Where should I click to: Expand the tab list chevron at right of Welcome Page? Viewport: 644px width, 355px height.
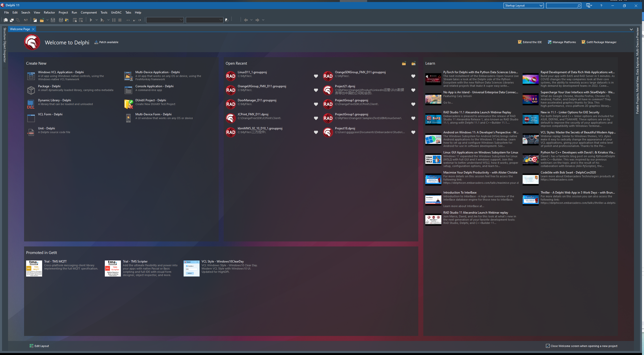[631, 29]
